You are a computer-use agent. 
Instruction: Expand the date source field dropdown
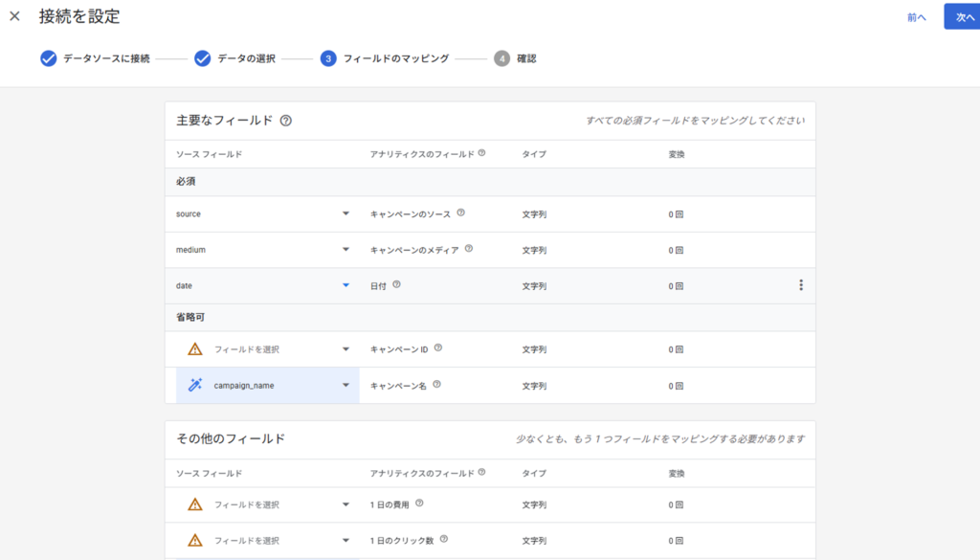pyautogui.click(x=345, y=285)
